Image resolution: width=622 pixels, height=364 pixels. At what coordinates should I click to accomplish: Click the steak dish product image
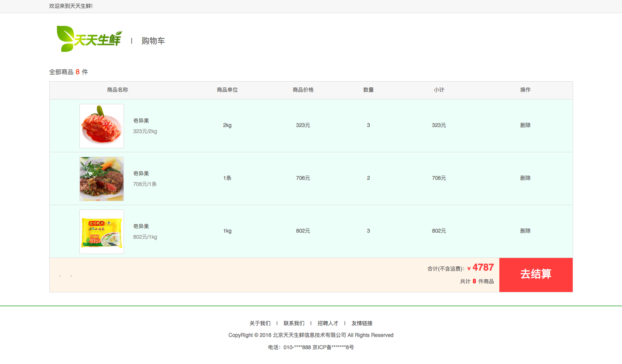point(101,179)
